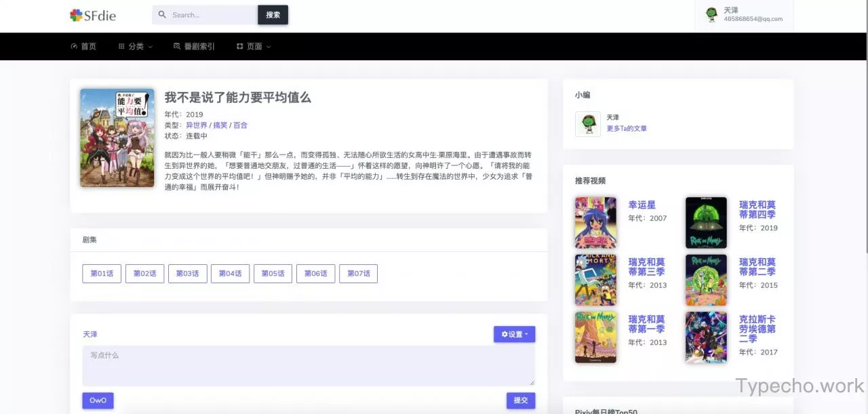Click the 天泽 avatar in the top bar
The image size is (868, 414).
711,14
